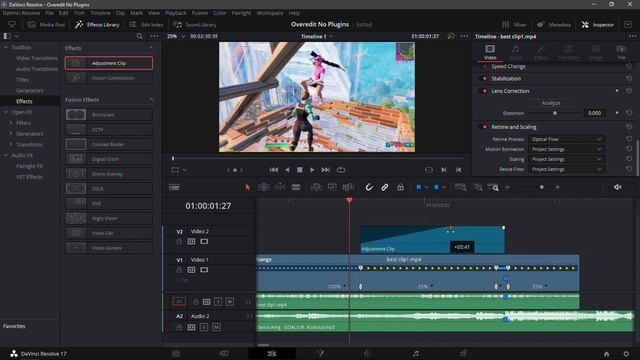The width and height of the screenshot is (640, 360).
Task: Switch to the File inspector tab
Action: (621, 52)
